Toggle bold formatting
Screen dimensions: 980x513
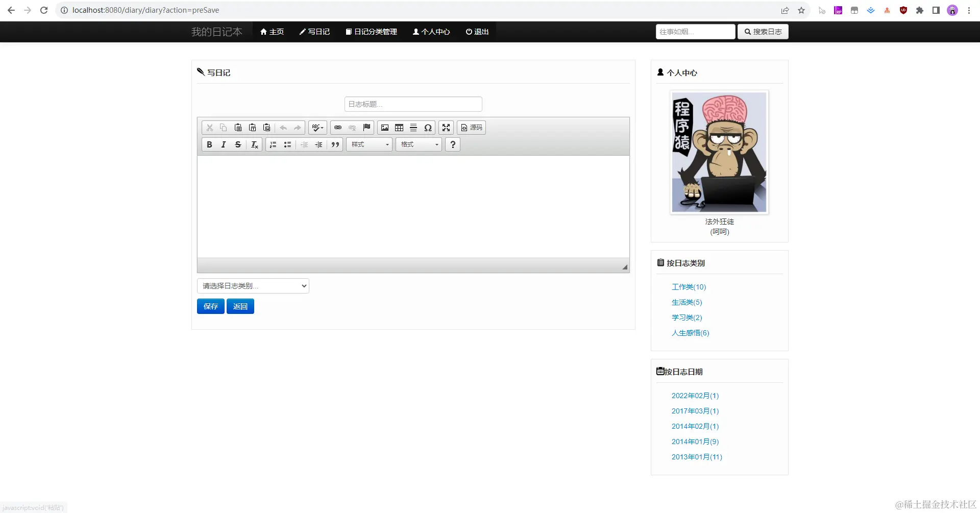point(209,144)
